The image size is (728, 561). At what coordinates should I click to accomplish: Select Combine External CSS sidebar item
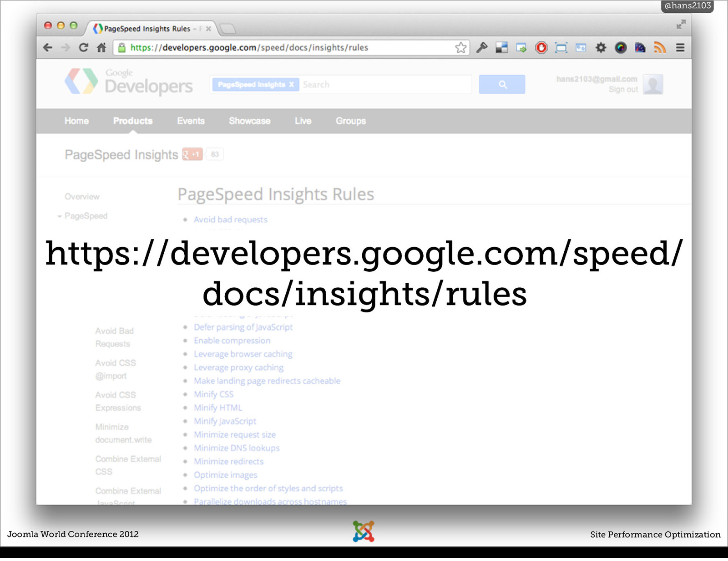point(128,465)
